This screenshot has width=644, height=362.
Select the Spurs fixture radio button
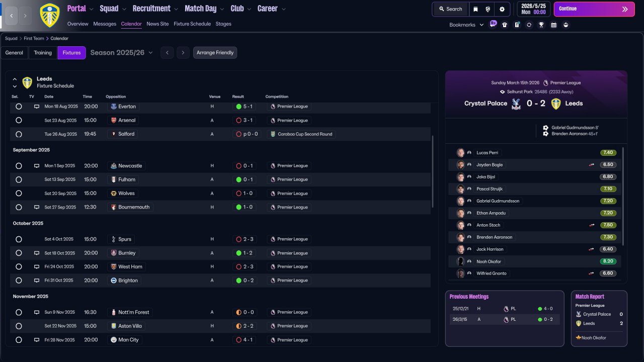point(19,239)
